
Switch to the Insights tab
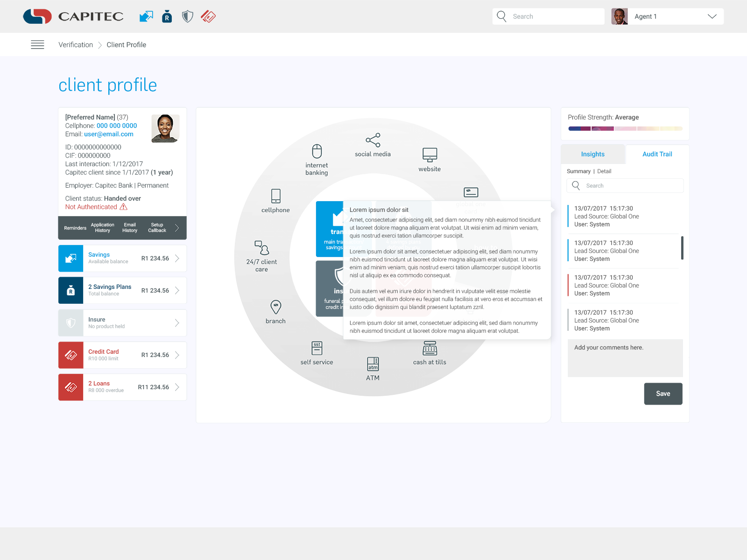(x=593, y=154)
